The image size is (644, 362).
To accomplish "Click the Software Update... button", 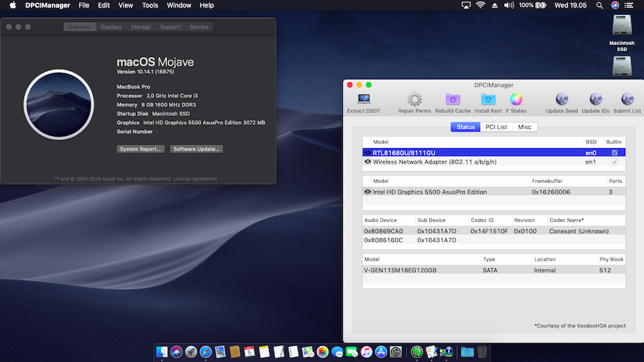I will click(x=197, y=149).
